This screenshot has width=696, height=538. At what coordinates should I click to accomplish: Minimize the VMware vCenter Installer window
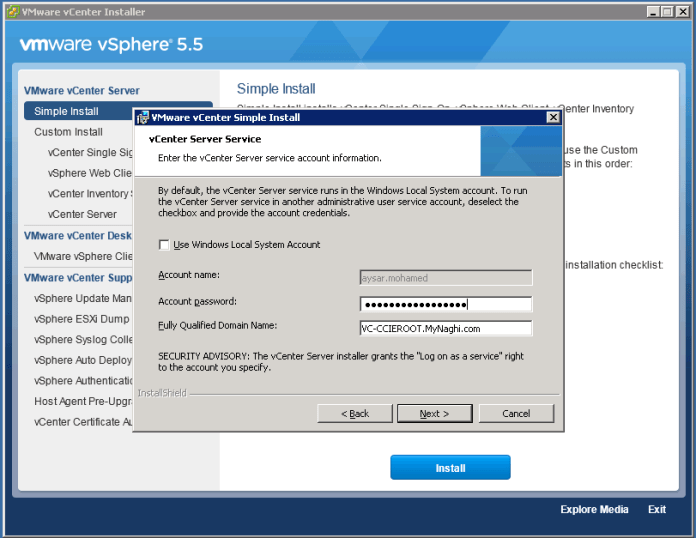click(x=653, y=12)
